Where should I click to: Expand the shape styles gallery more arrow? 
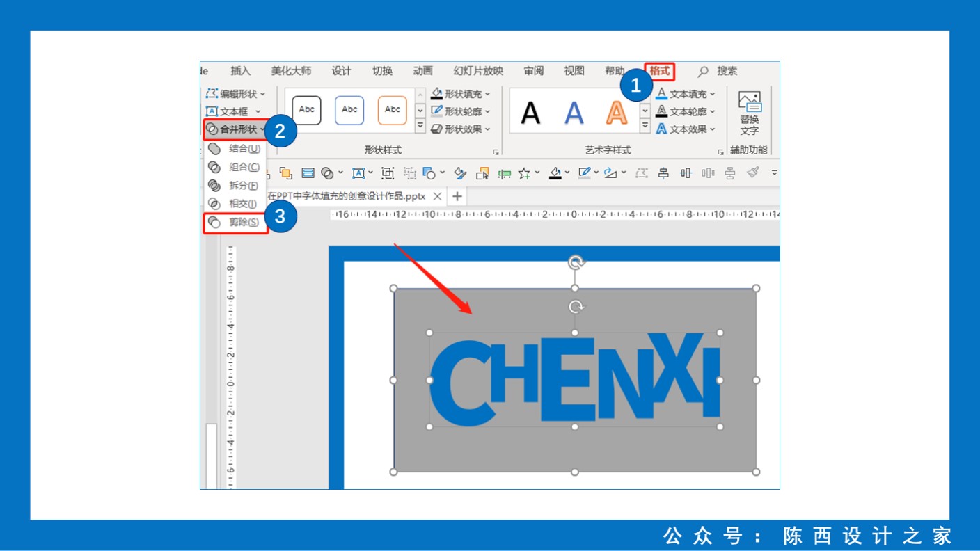pos(420,125)
